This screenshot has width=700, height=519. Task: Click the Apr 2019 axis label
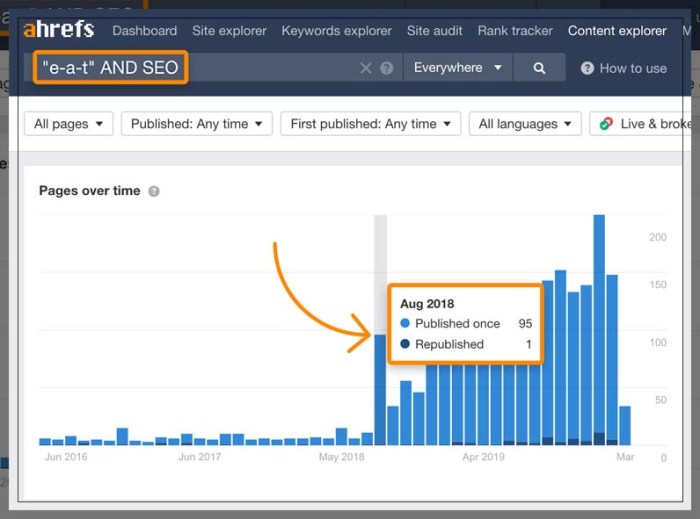click(x=483, y=457)
